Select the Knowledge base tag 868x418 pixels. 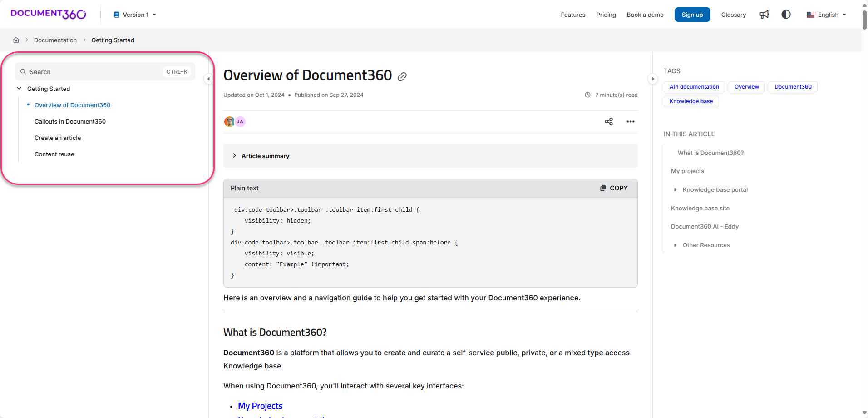click(691, 101)
